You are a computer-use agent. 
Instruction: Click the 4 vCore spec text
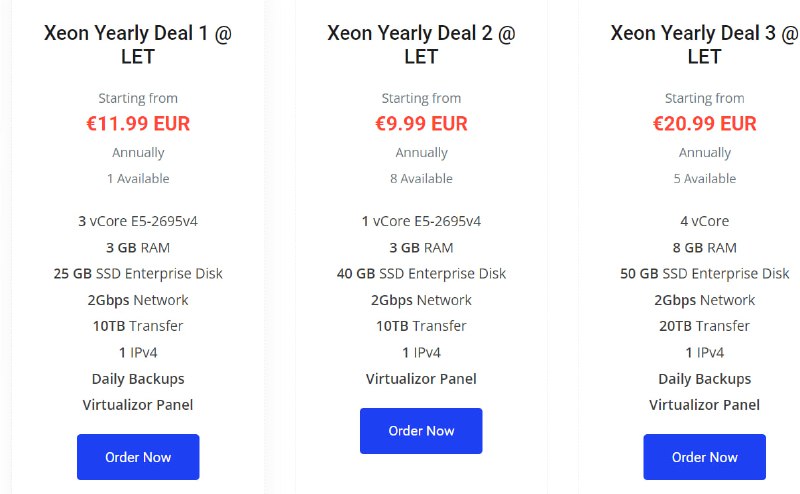pos(704,221)
